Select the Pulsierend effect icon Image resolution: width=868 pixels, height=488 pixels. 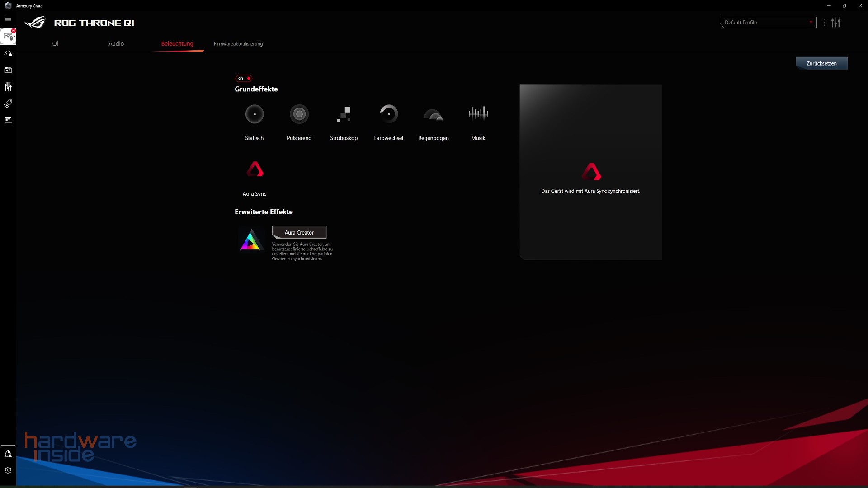299,114
